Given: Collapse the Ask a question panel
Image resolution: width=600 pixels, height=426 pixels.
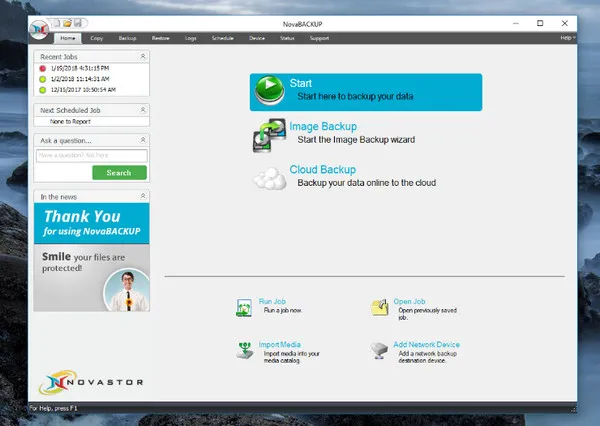Looking at the screenshot, I should [143, 140].
